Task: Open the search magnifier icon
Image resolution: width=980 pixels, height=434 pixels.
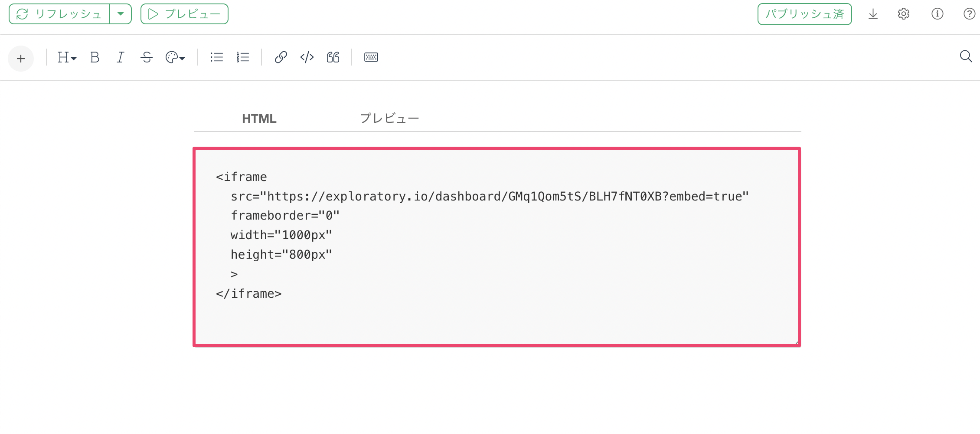Action: pos(966,56)
